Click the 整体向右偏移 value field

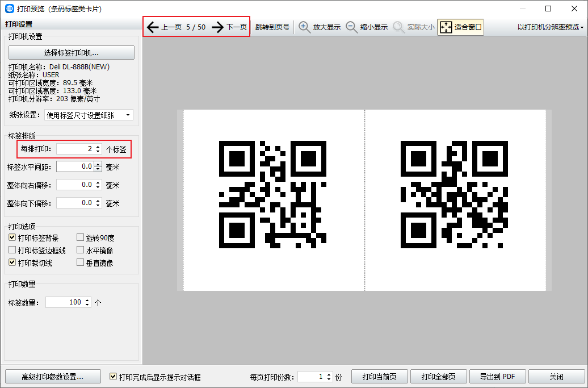pos(75,185)
